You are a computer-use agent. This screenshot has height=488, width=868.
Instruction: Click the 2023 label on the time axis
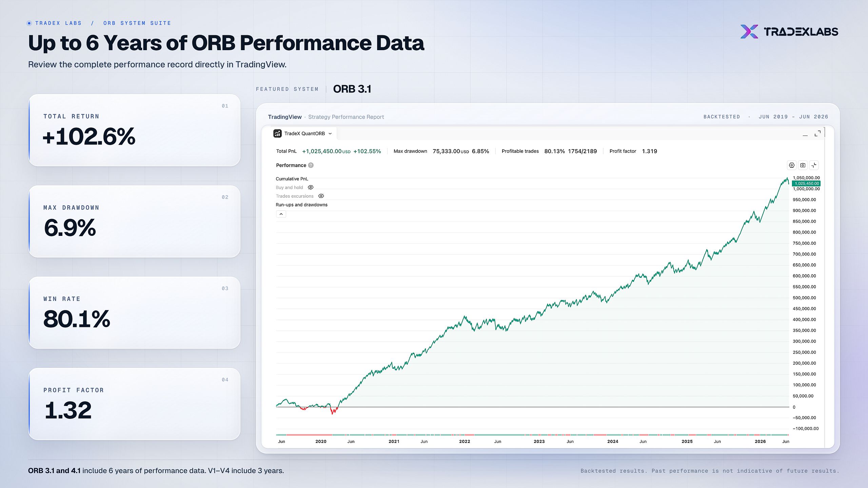tap(539, 441)
